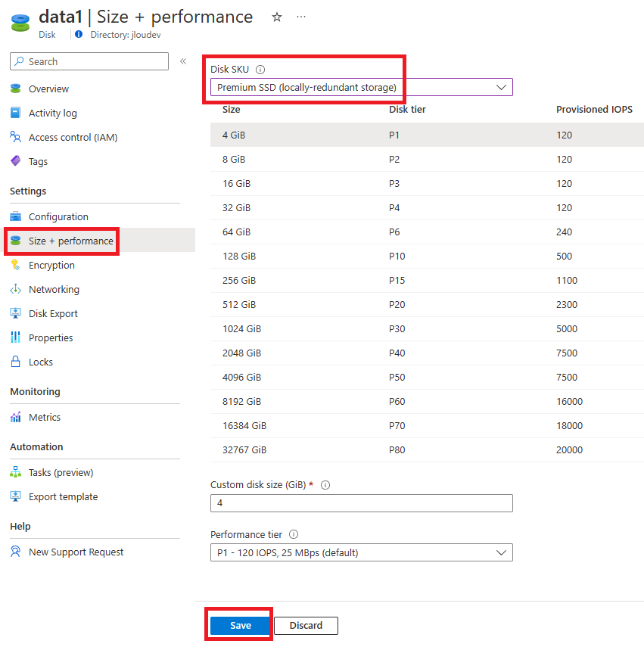Click the data1 disk resource icon
Image resolution: width=644 pixels, height=650 pixels.
point(20,23)
